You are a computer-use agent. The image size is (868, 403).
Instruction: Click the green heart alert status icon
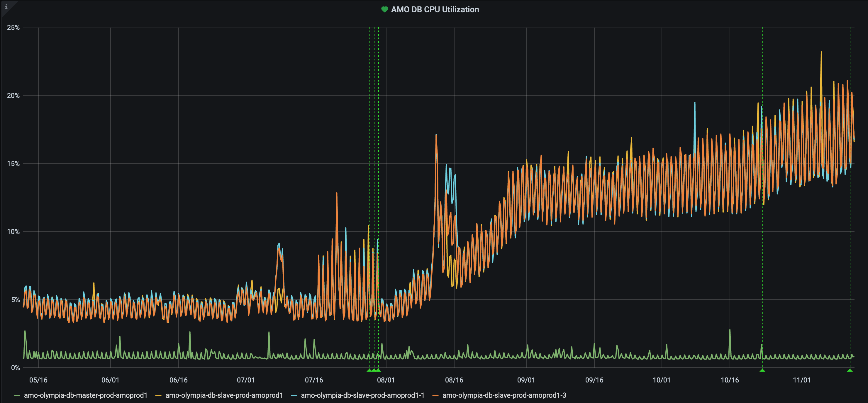(384, 9)
